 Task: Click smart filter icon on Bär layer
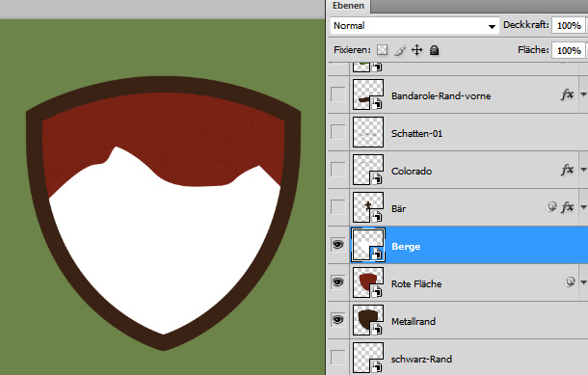(x=551, y=207)
